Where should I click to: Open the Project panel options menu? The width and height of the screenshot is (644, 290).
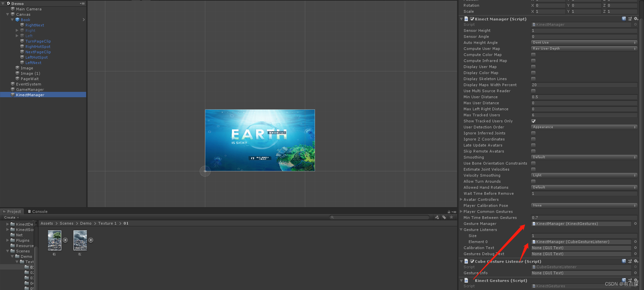click(454, 212)
